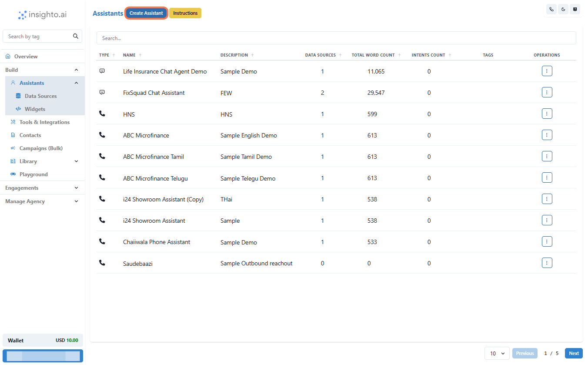588x365 pixels.
Task: Click chat type icon of Life Insurance row
Action: [102, 71]
